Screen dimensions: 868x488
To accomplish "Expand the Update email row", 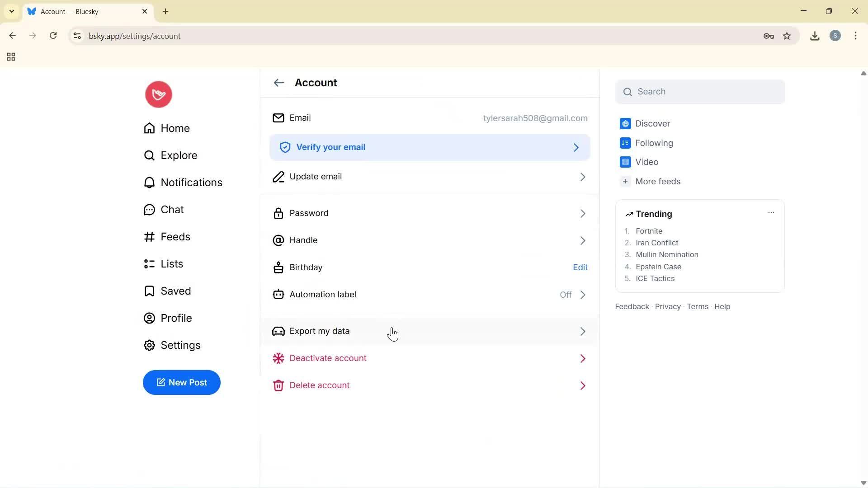I will pos(583,177).
